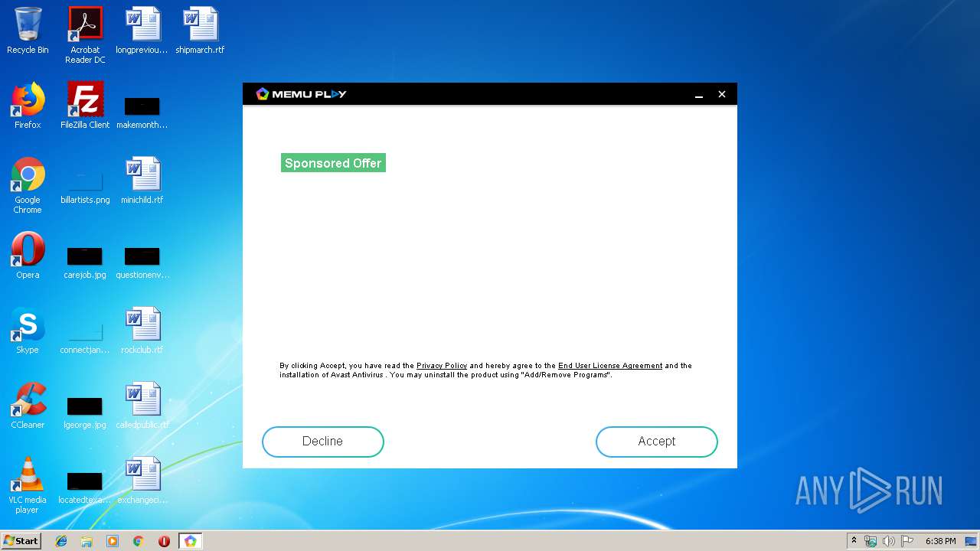The height and width of the screenshot is (551, 980).
Task: Open the volume tray icon
Action: [x=889, y=541]
